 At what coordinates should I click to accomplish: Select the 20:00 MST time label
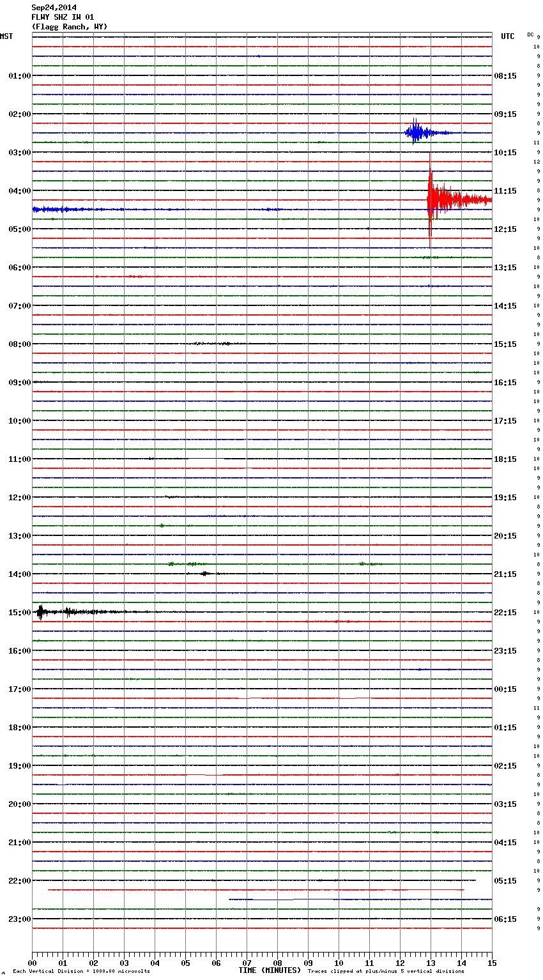coord(19,804)
